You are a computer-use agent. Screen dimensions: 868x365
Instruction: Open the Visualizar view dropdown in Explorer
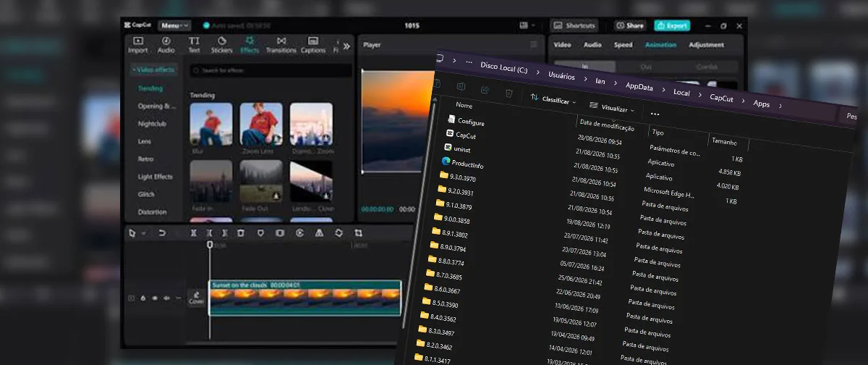point(611,107)
